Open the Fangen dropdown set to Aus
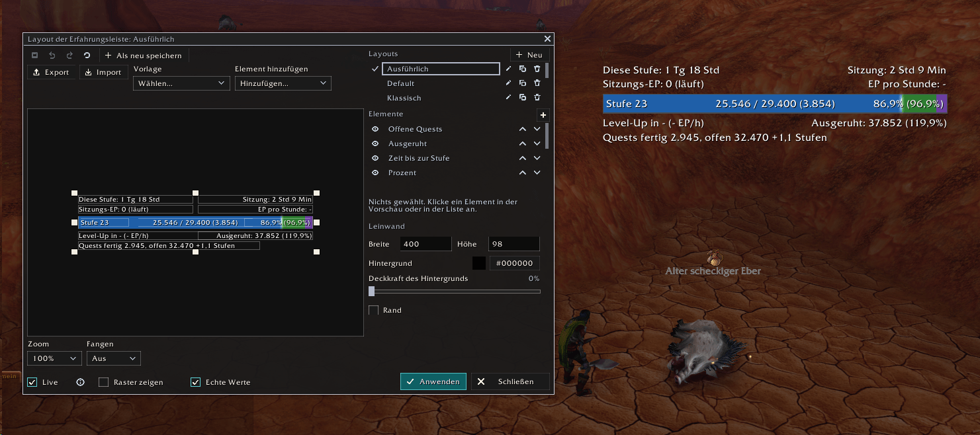The width and height of the screenshot is (980, 435). (114, 358)
